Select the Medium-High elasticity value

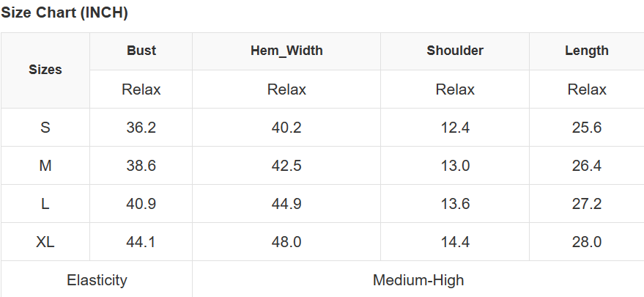point(418,280)
